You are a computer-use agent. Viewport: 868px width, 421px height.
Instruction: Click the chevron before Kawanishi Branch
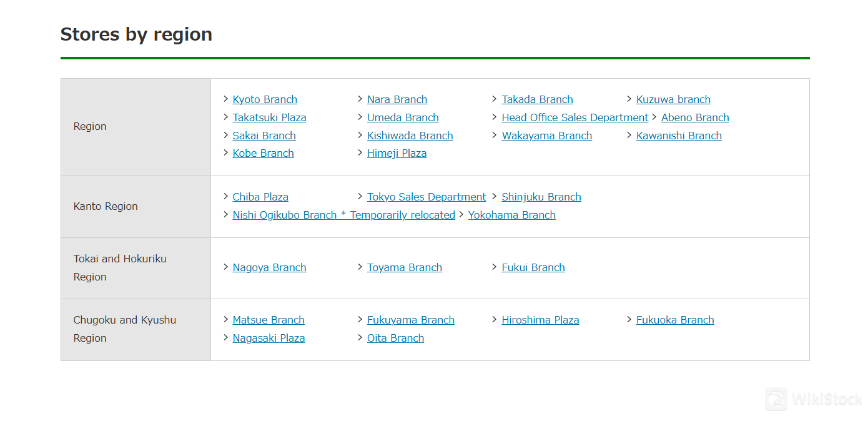(629, 135)
